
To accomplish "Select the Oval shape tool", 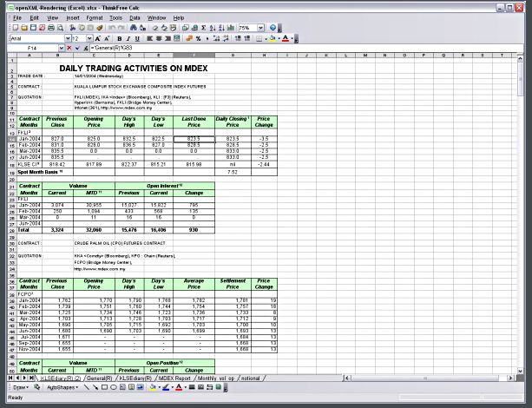I will 114,387.
